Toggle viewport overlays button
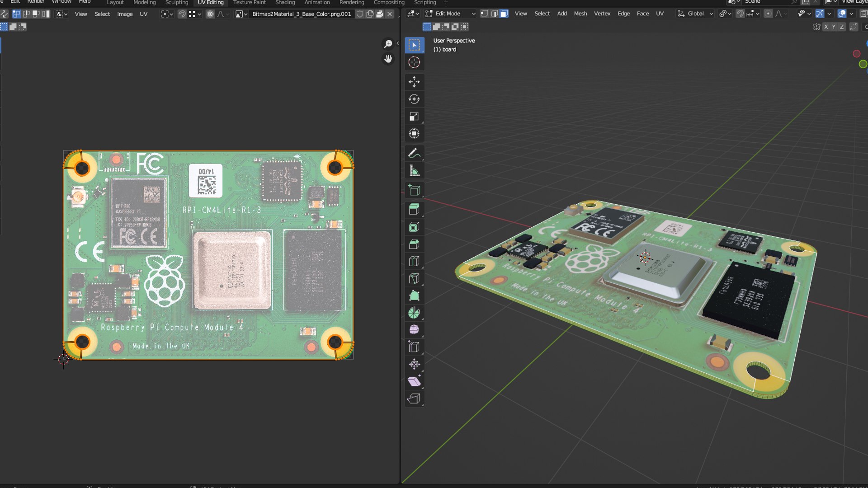This screenshot has width=868, height=488. [x=842, y=14]
